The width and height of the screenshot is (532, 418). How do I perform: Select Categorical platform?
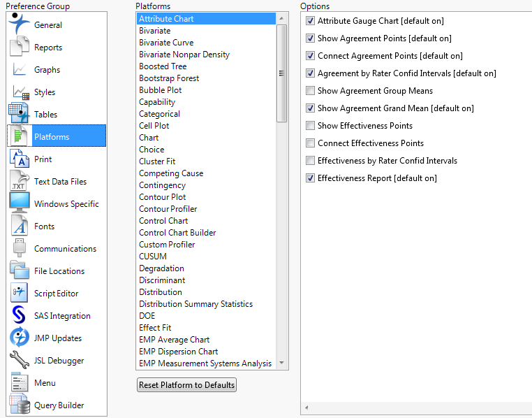(206, 114)
